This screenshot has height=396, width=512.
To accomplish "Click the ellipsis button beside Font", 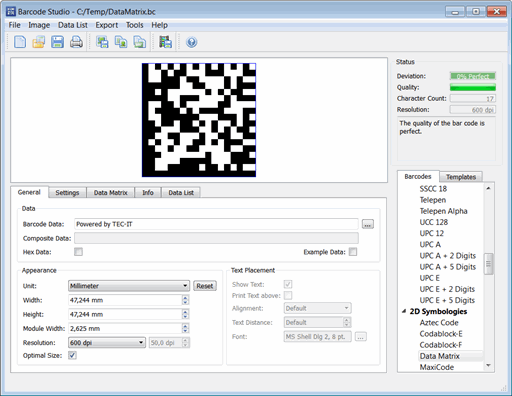I will click(x=361, y=337).
